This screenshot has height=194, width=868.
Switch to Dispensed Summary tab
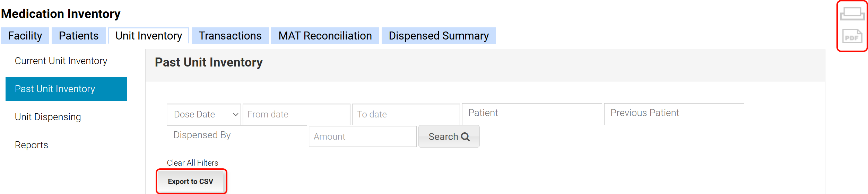(439, 36)
